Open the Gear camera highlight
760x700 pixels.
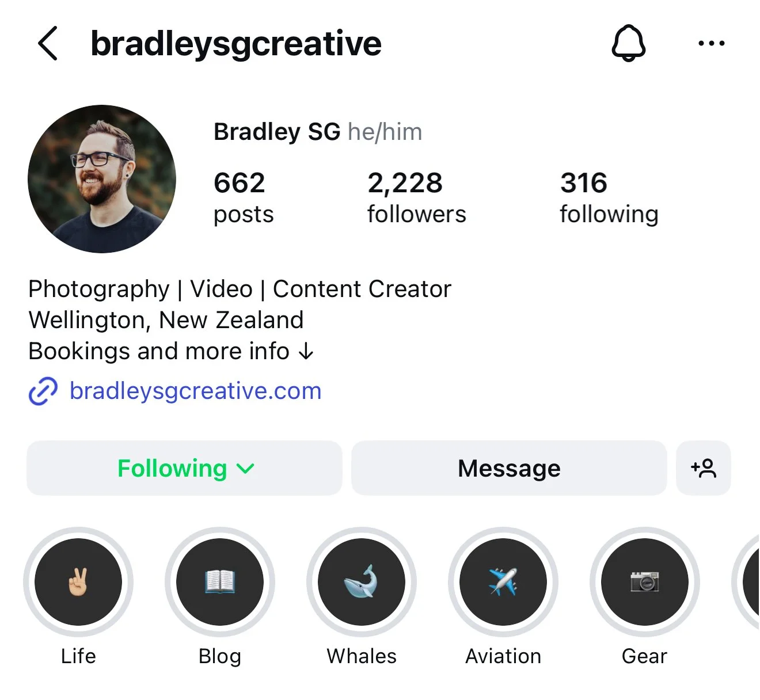point(645,582)
